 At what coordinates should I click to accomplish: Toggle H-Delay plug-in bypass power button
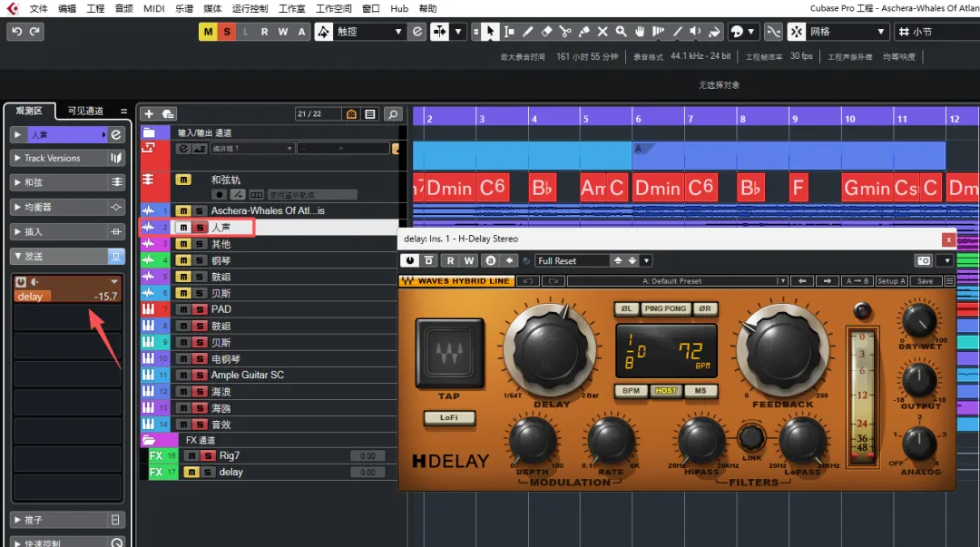(x=410, y=260)
